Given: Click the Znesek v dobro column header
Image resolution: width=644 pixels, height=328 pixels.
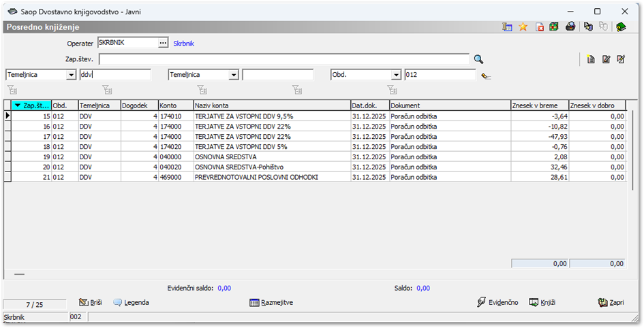Looking at the screenshot, I should pyautogui.click(x=597, y=105).
